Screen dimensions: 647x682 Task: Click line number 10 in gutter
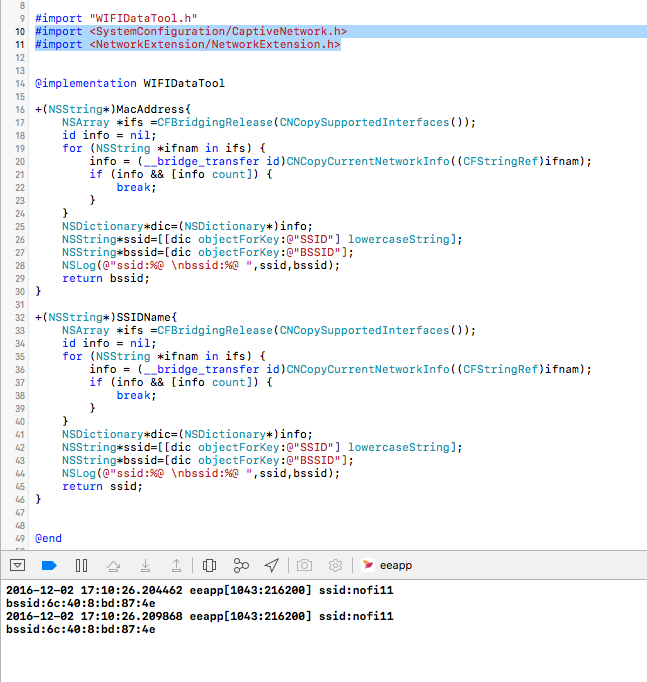pyautogui.click(x=20, y=32)
